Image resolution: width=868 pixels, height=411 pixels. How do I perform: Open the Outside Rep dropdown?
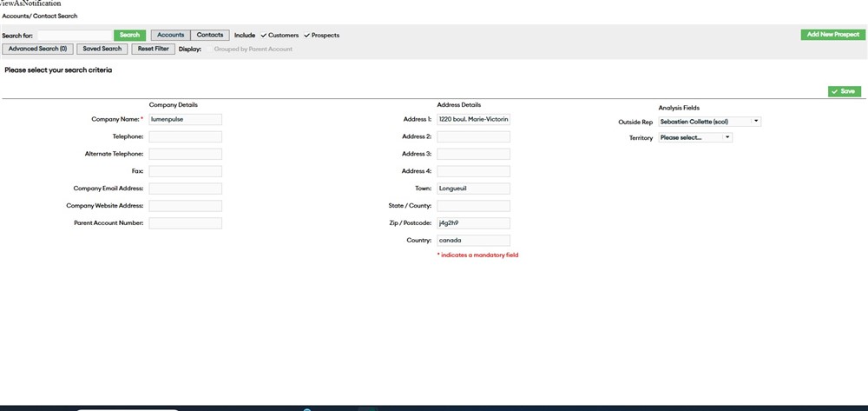709,122
